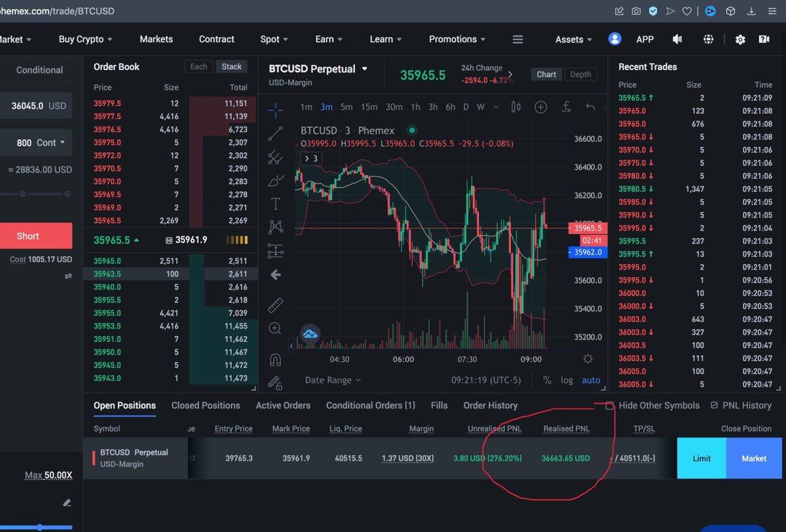Open the Conditional Orders tab
Viewport: 786px width, 532px height.
371,406
